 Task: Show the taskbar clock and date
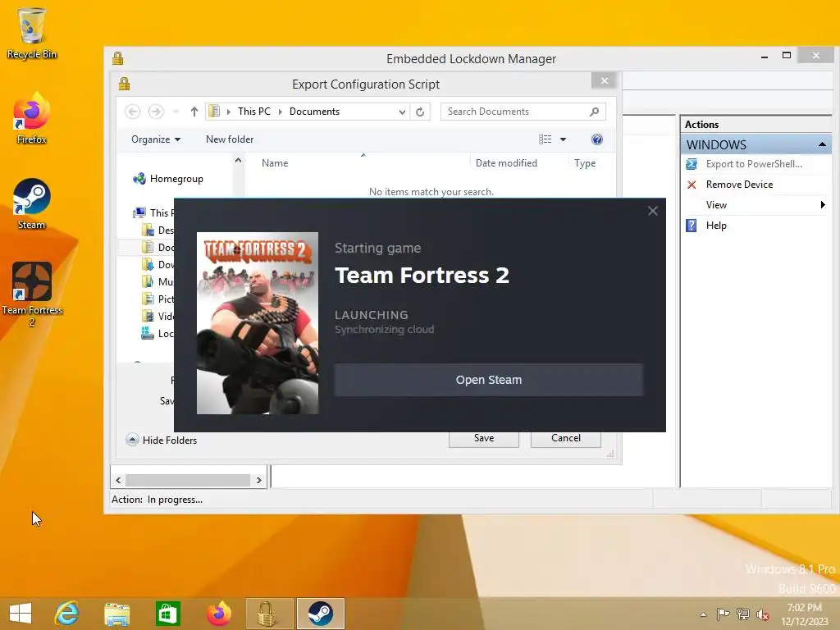click(x=805, y=614)
